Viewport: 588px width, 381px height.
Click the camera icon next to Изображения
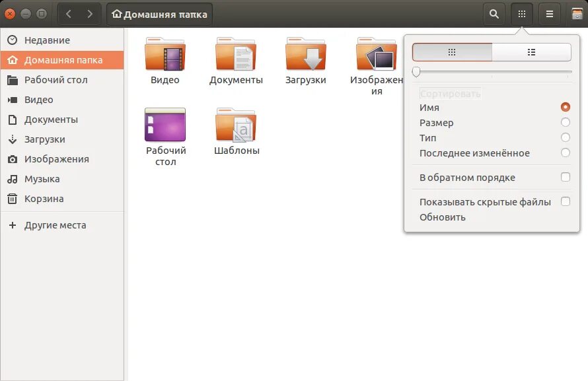pos(13,160)
